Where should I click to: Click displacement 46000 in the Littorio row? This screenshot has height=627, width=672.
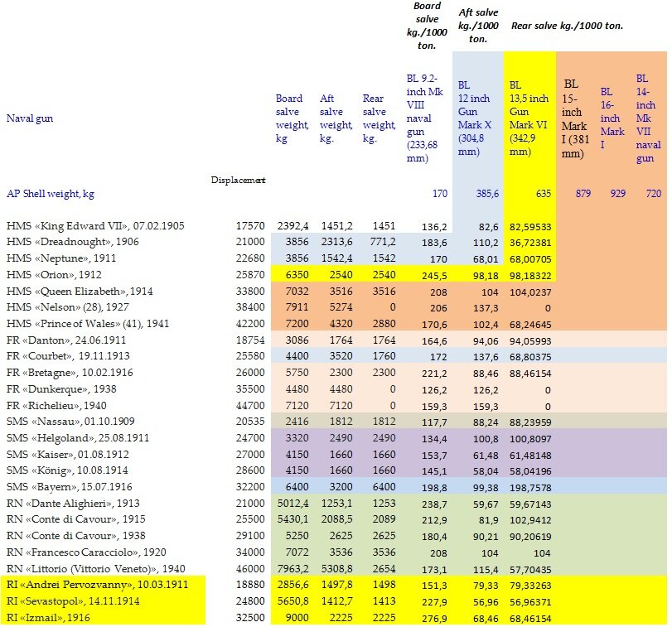(x=250, y=569)
